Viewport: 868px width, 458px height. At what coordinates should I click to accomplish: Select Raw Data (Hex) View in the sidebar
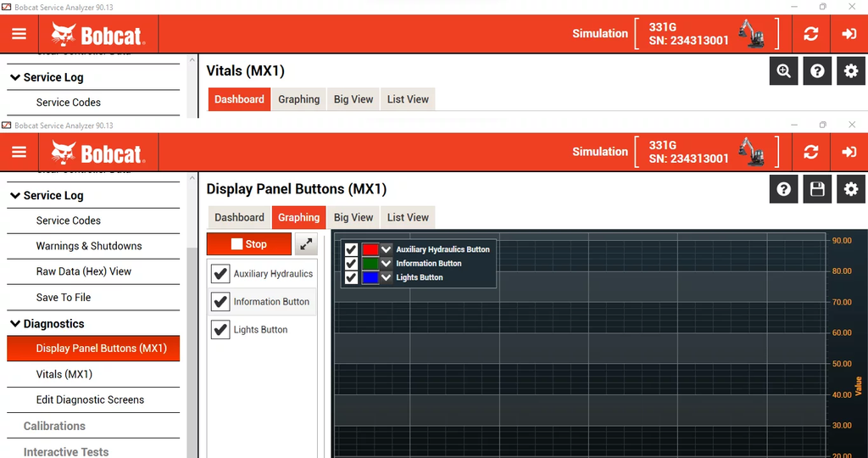pyautogui.click(x=84, y=271)
